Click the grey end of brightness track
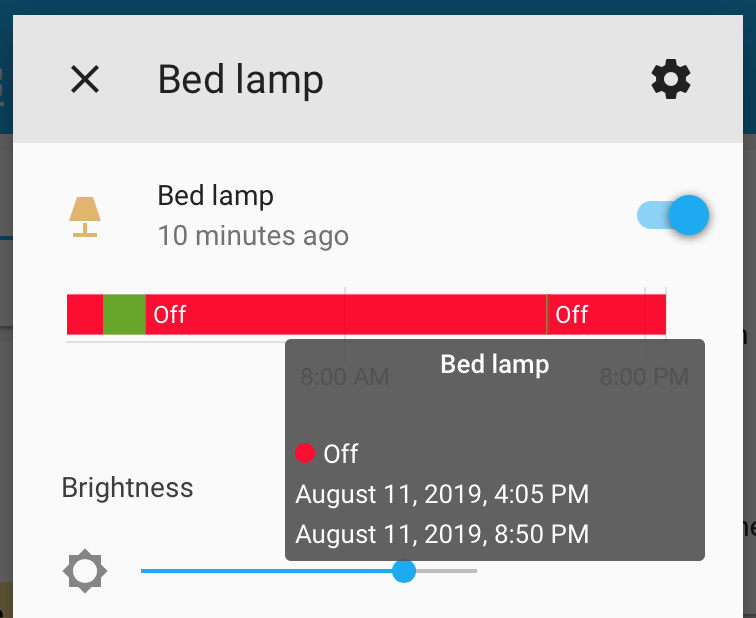756x618 pixels. click(x=448, y=571)
